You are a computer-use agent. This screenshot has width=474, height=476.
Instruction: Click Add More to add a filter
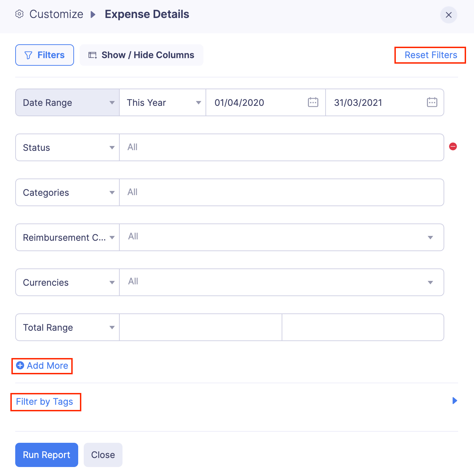pos(42,366)
